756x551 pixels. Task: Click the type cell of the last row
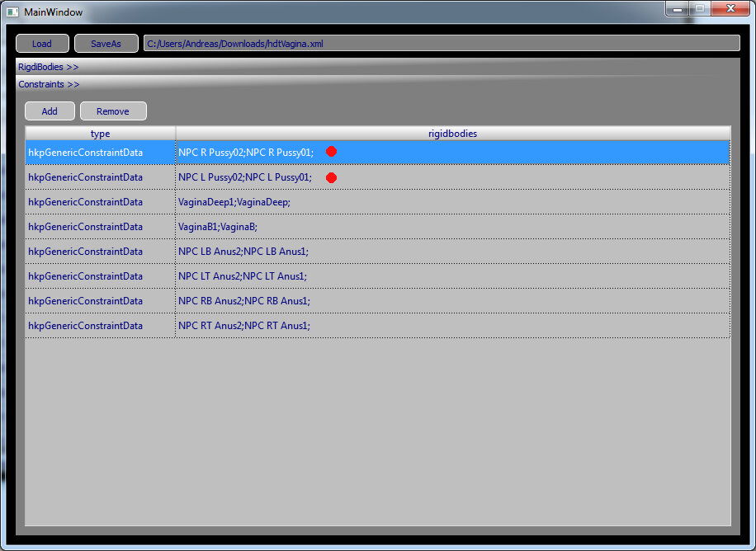click(86, 326)
